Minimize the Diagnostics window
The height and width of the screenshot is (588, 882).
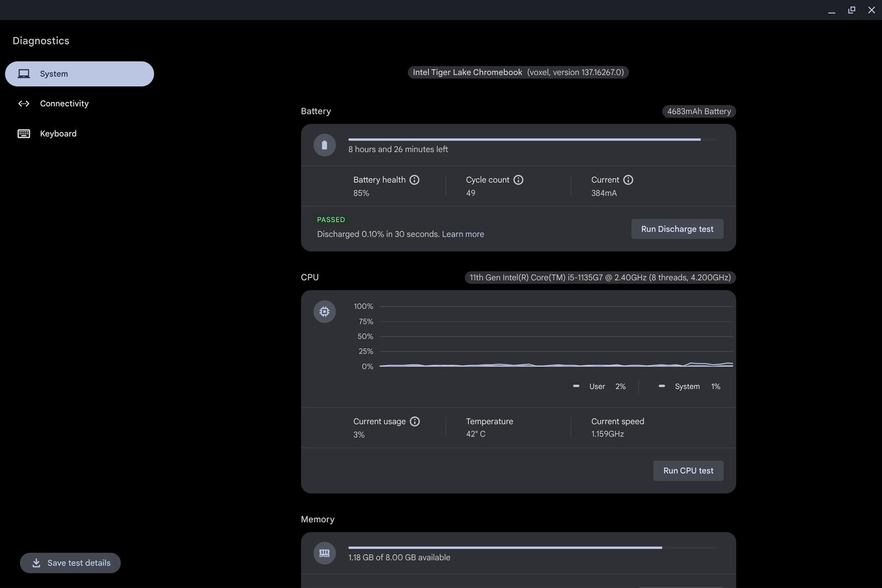tap(831, 10)
